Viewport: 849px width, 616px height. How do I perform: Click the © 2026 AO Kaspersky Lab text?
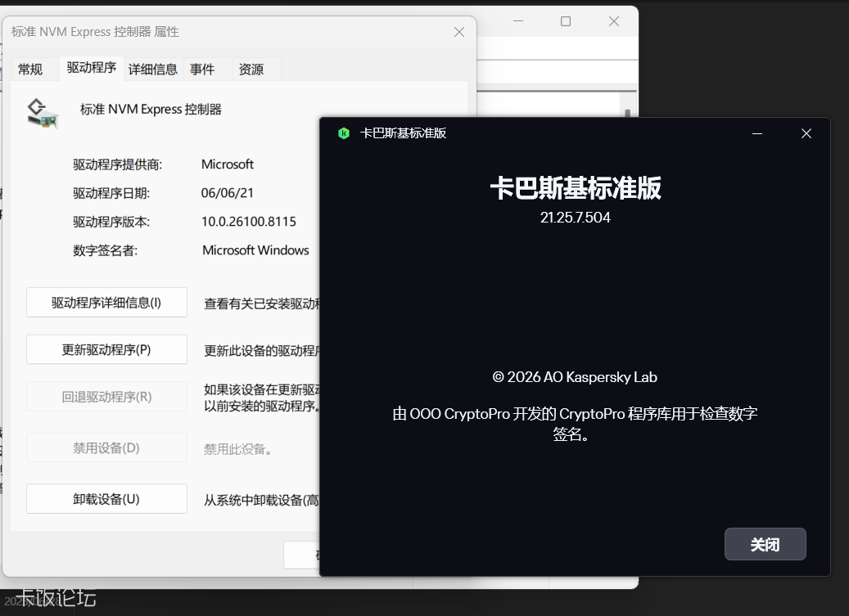coord(575,377)
